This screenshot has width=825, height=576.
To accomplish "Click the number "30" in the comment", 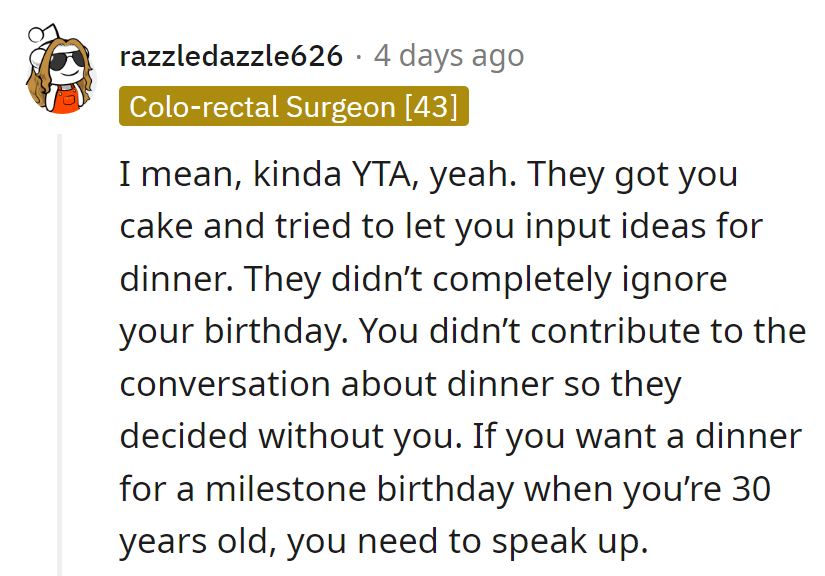I will 750,488.
